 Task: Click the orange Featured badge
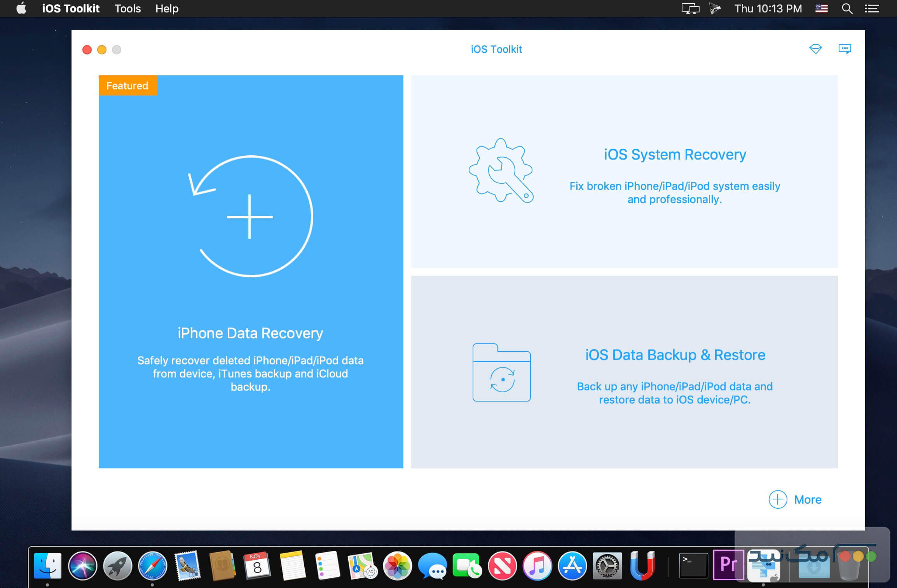pos(127,85)
